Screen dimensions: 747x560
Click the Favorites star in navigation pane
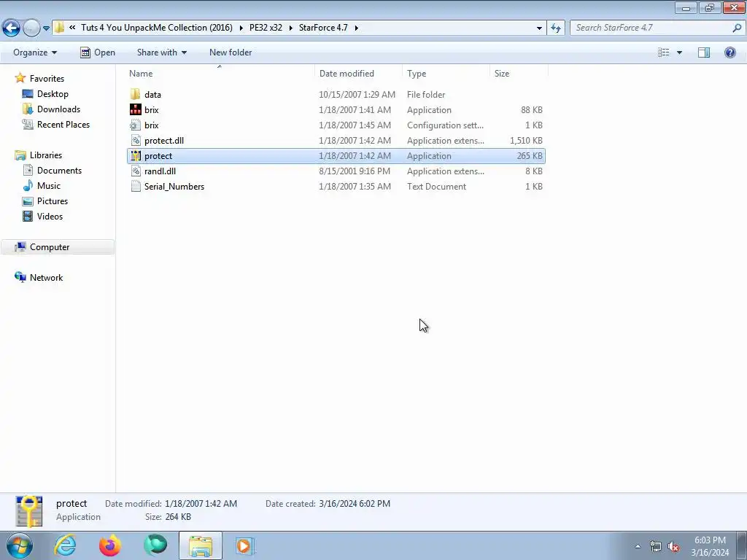tap(20, 77)
